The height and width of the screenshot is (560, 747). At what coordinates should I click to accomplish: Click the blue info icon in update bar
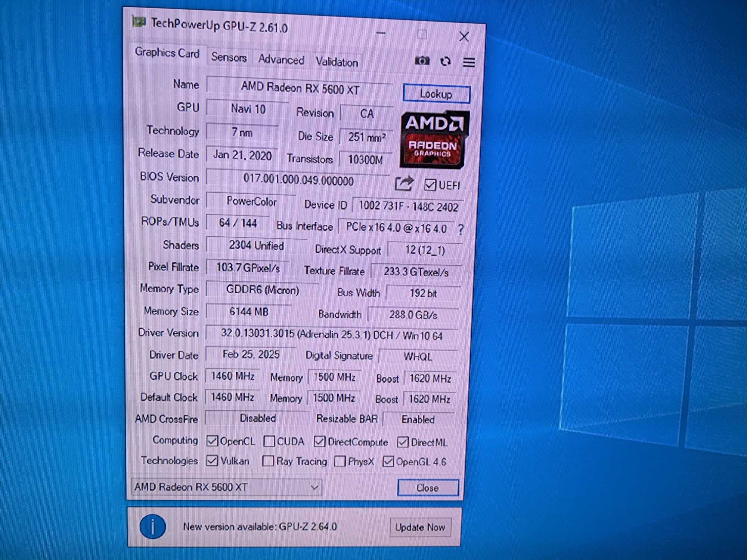[x=152, y=526]
